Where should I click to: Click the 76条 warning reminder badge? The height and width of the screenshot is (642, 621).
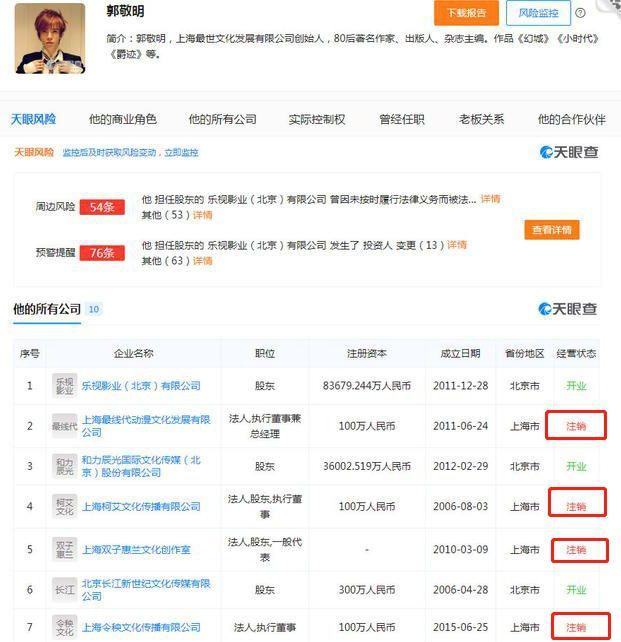102,253
